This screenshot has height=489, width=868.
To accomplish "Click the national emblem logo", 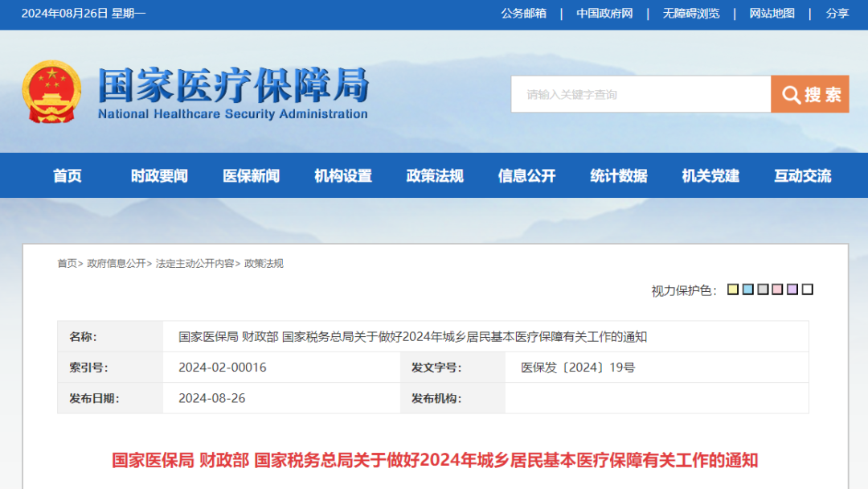I will coord(52,92).
